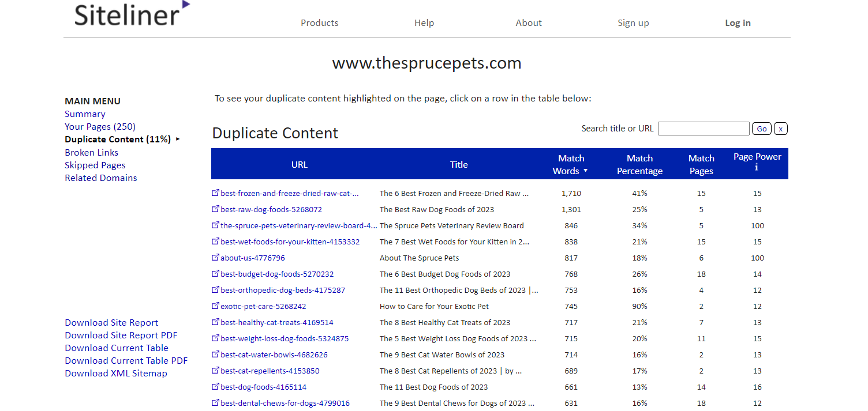Screen dimensions: 868x411
Task: Open best-dog-foods-4165114 URL link
Action: [264, 387]
